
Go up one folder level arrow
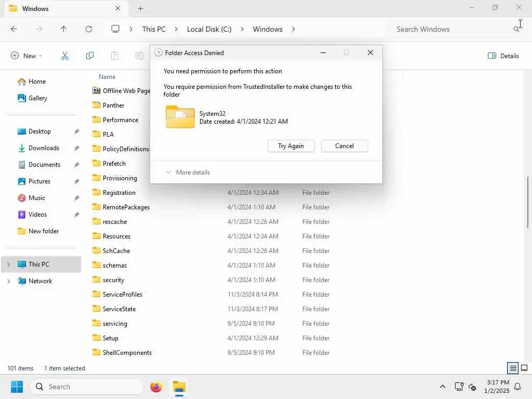[64, 29]
